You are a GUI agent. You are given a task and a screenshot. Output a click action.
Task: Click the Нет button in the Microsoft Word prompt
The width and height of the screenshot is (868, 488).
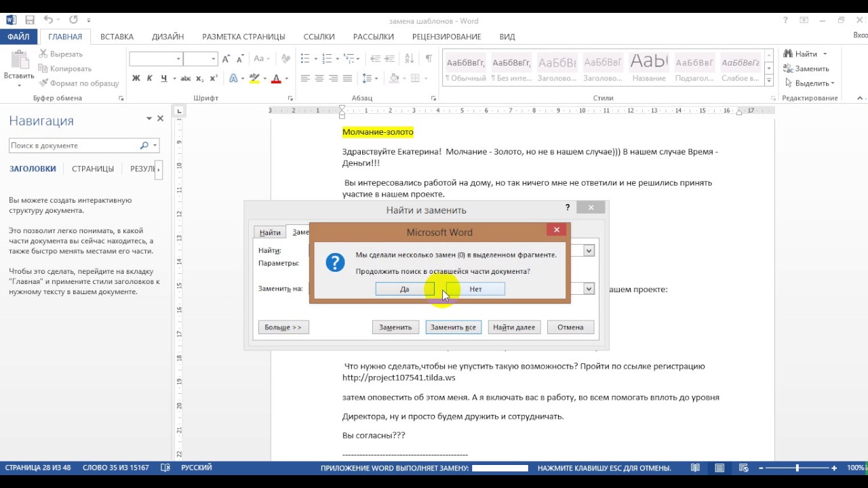(x=475, y=289)
